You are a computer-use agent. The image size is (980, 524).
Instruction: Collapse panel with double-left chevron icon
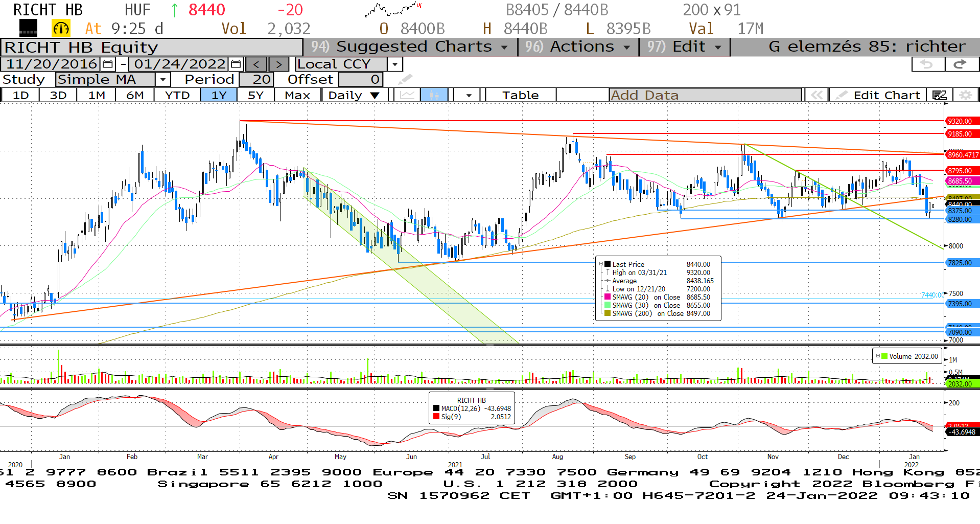coord(816,95)
